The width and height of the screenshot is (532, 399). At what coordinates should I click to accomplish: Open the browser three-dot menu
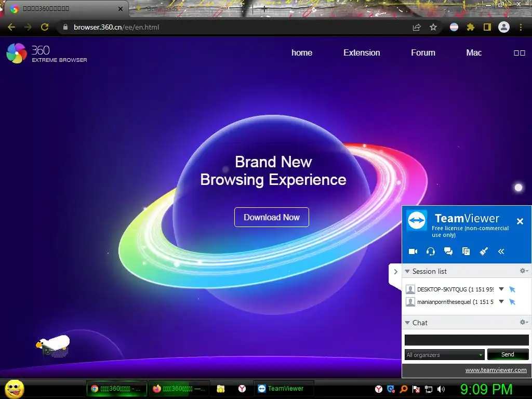click(521, 27)
